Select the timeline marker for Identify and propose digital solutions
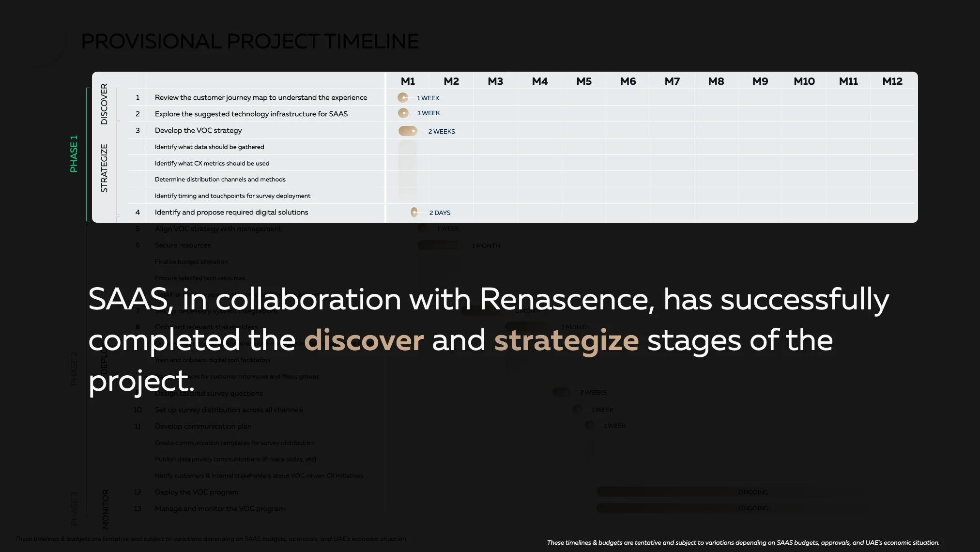980x552 pixels. 414,212
